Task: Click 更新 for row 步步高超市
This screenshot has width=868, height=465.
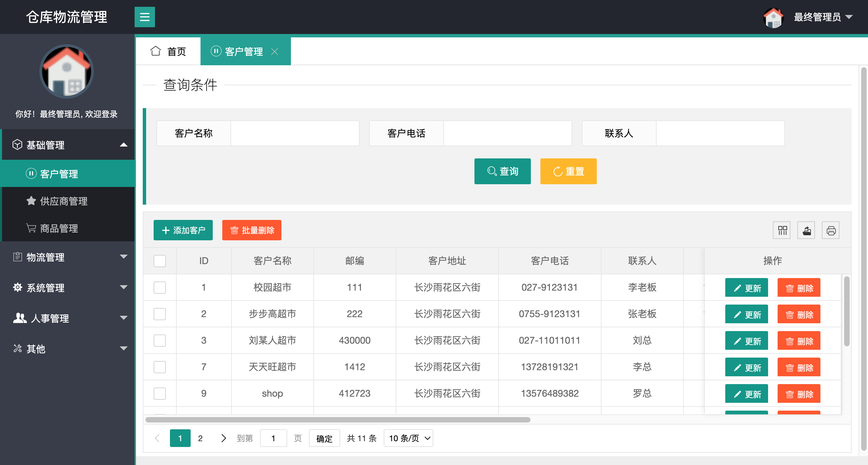Action: tap(746, 314)
